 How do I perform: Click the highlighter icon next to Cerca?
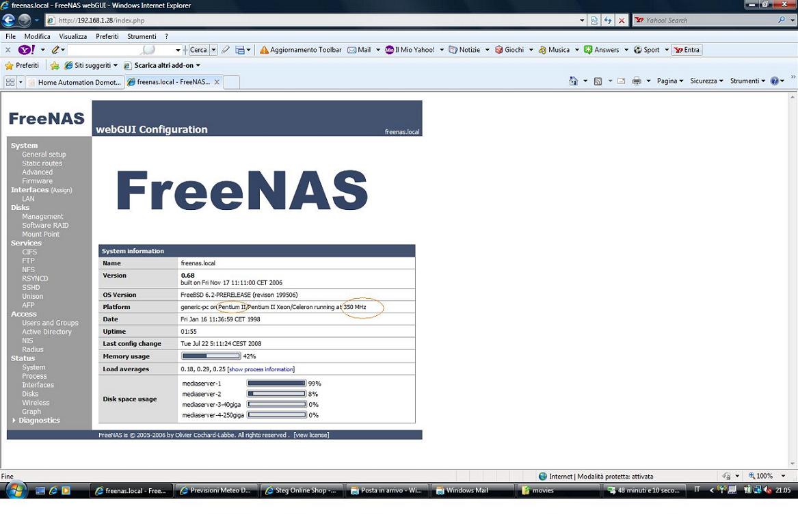[x=226, y=50]
